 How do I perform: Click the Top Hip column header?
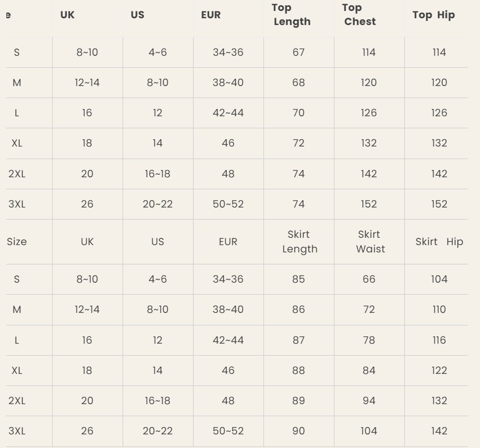click(434, 15)
